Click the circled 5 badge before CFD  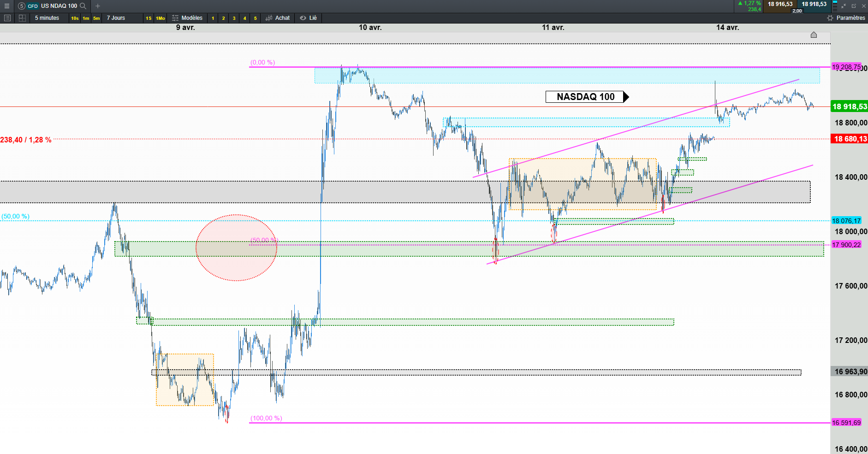[x=22, y=6]
